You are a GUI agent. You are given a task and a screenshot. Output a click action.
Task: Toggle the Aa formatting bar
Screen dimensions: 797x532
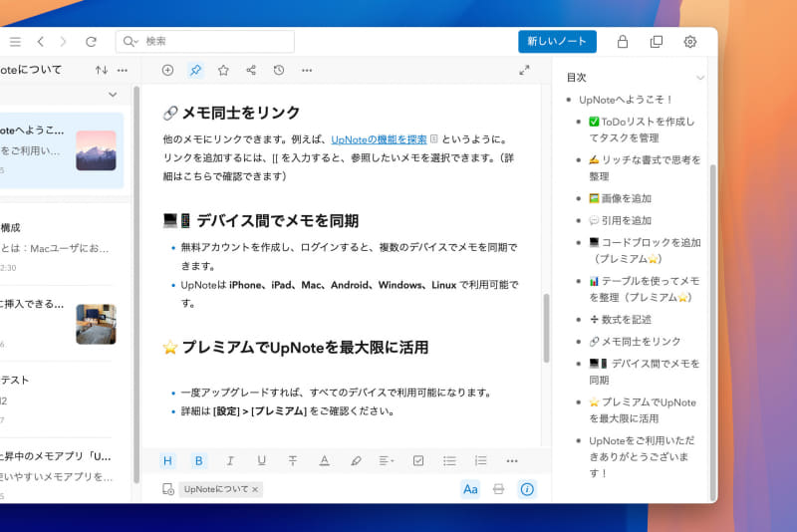[470, 489]
